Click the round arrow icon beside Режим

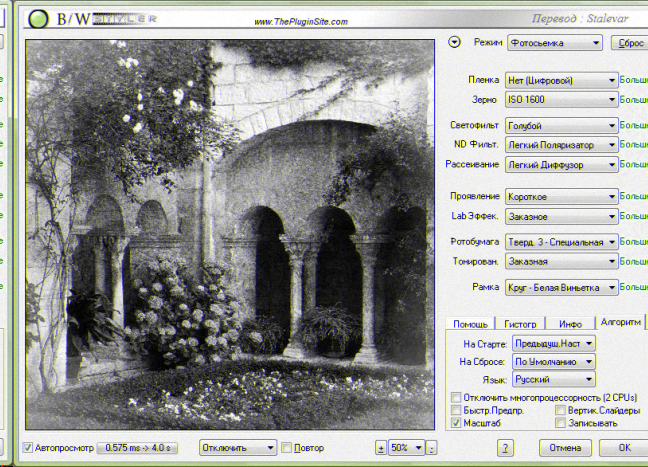(x=455, y=42)
